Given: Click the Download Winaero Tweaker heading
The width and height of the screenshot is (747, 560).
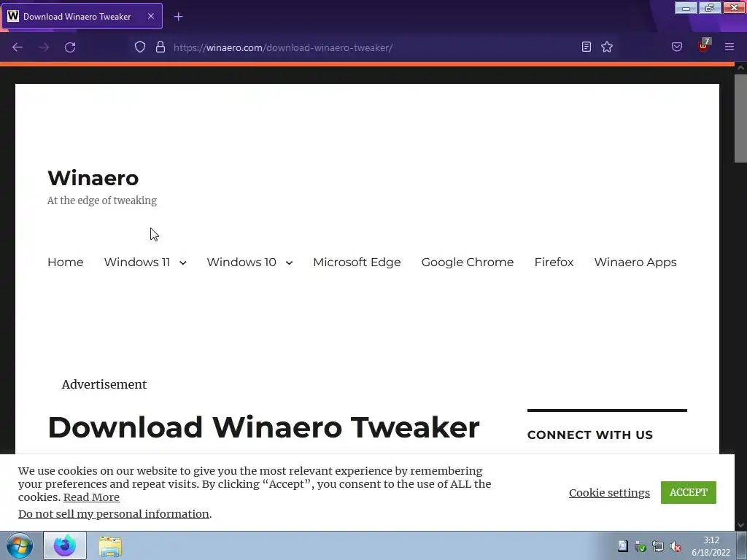Looking at the screenshot, I should point(263,427).
